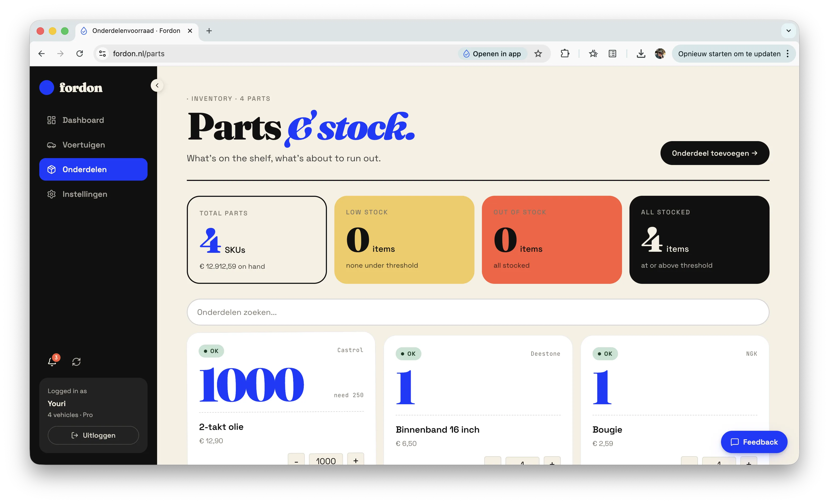
Task: Click Openen in app button
Action: pyautogui.click(x=492, y=54)
